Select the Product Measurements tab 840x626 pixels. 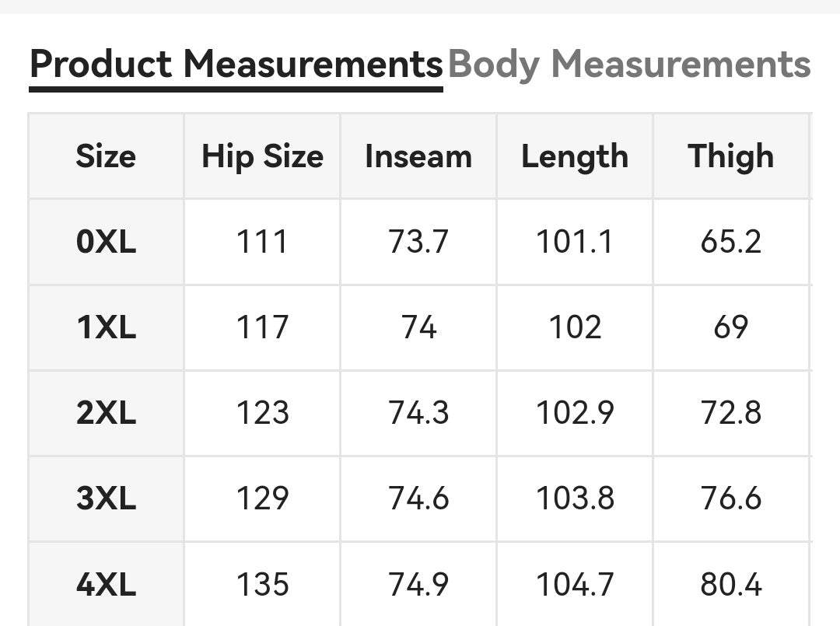point(236,65)
